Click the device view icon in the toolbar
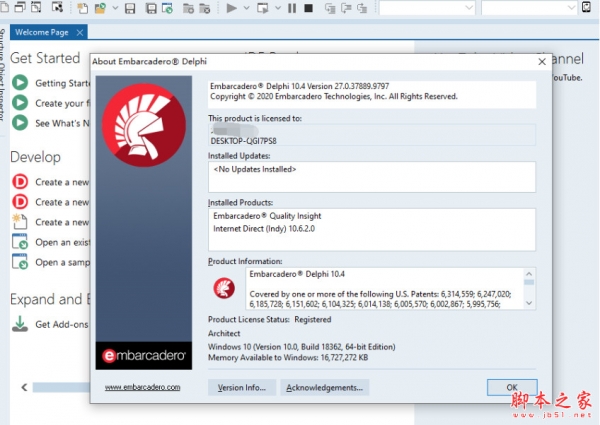The width and height of the screenshot is (600, 425). pyautogui.click(x=586, y=7)
